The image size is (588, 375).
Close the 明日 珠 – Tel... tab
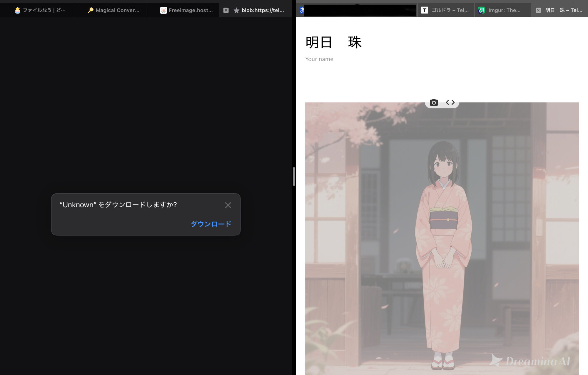538,10
